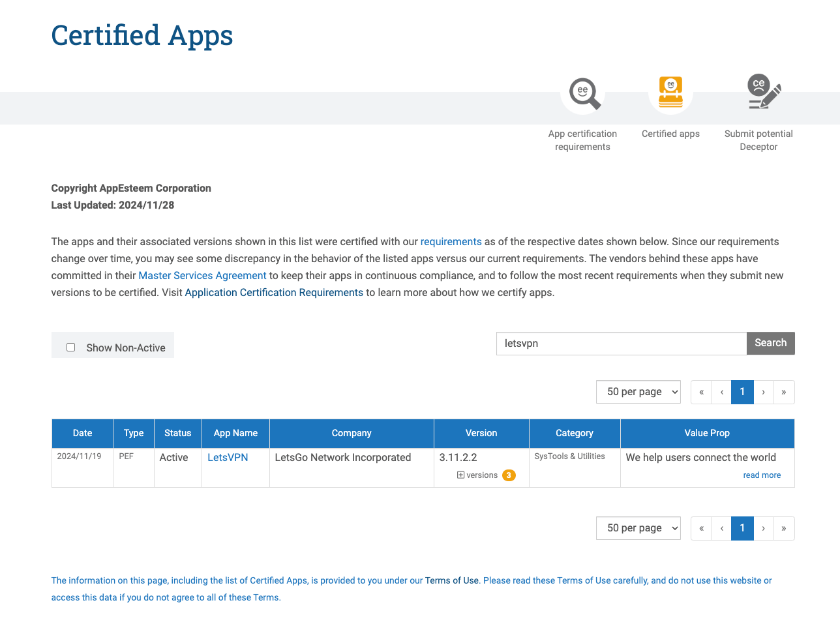Viewport: 840px width, 624px height.
Task: Click the search field containing letsvpn
Action: pyautogui.click(x=621, y=344)
